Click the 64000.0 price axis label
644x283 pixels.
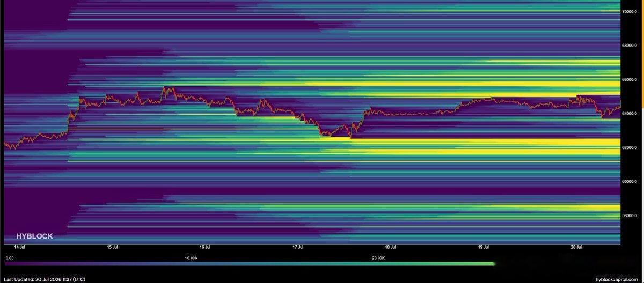630,114
